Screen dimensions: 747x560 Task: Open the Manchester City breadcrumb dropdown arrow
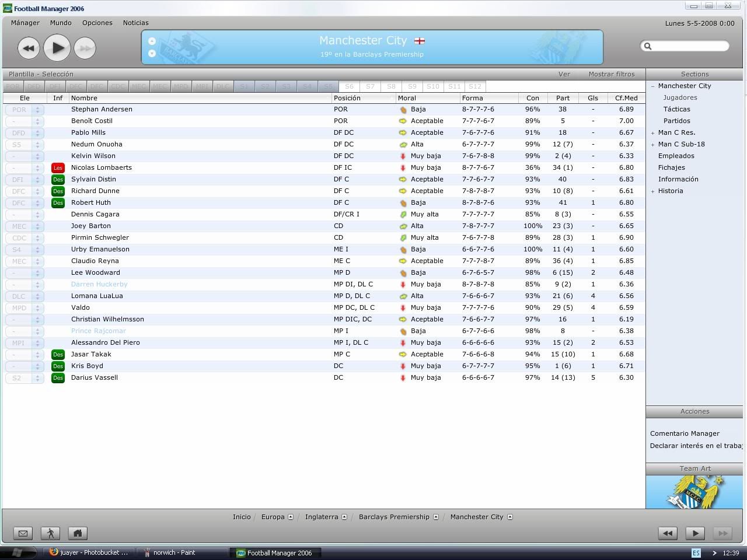pyautogui.click(x=509, y=517)
